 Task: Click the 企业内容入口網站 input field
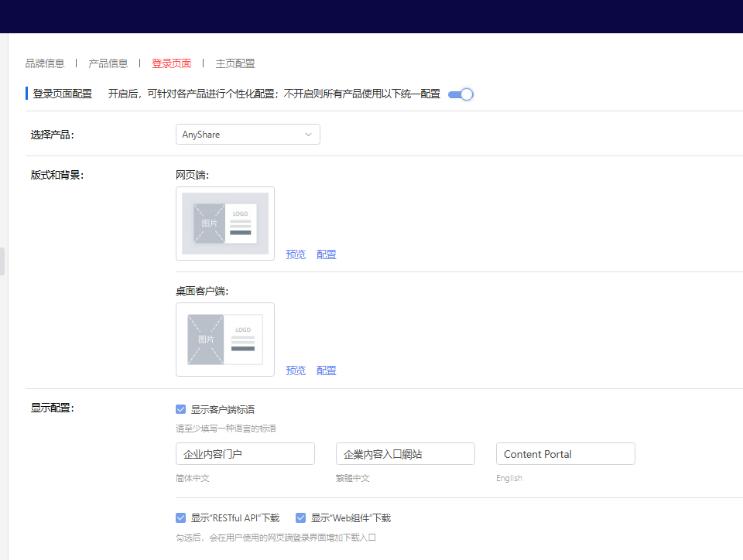tap(405, 453)
